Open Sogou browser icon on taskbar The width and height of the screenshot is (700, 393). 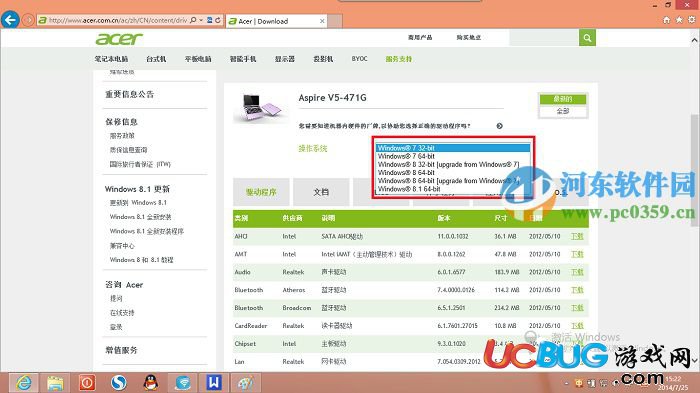tap(119, 383)
